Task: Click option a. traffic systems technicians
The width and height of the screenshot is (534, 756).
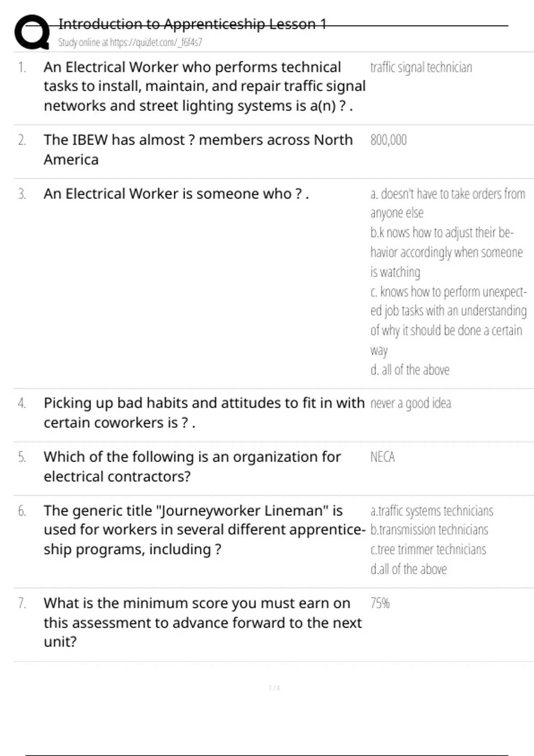Action: pos(432,511)
